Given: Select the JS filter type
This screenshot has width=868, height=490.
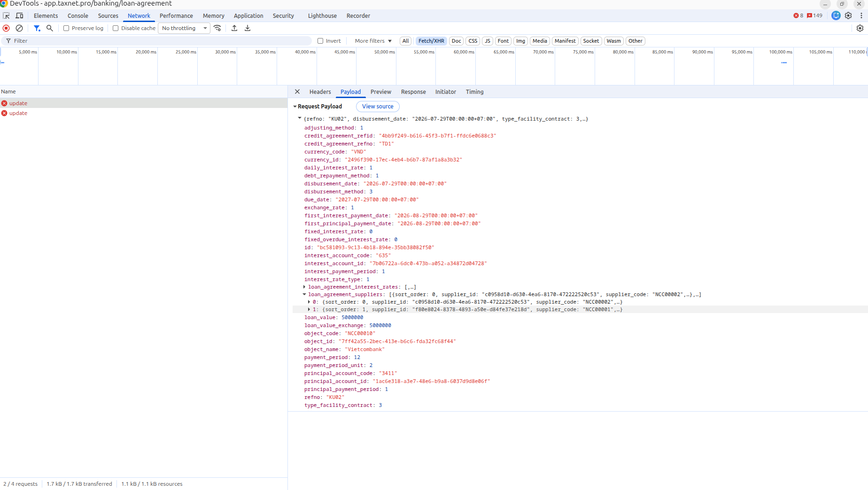Looking at the screenshot, I should point(488,41).
